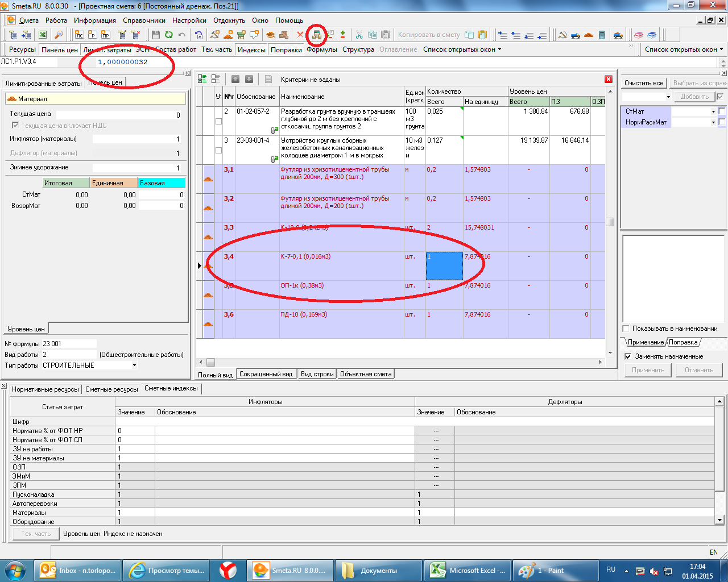Image resolution: width=728 pixels, height=582 pixels.
Task: Toggle 'Заменять назначенные' checkbox
Action: pyautogui.click(x=628, y=356)
